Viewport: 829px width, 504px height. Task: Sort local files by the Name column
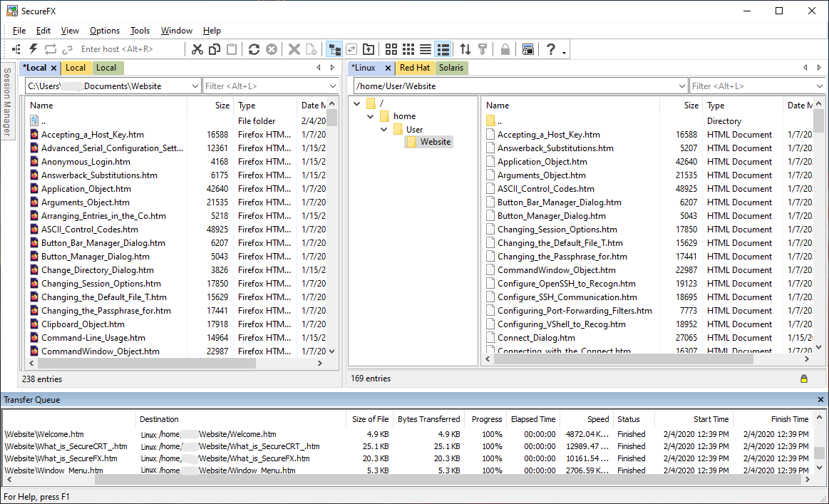(106, 106)
